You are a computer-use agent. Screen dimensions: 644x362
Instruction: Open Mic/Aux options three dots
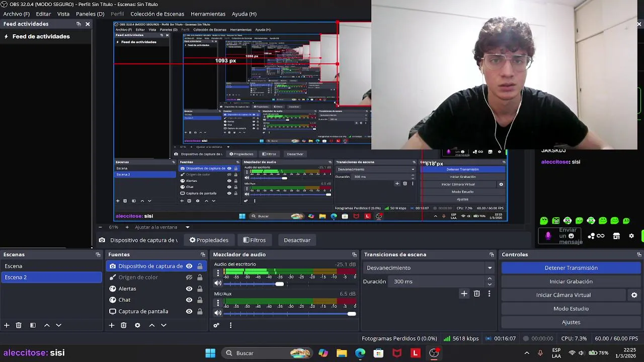pyautogui.click(x=218, y=303)
